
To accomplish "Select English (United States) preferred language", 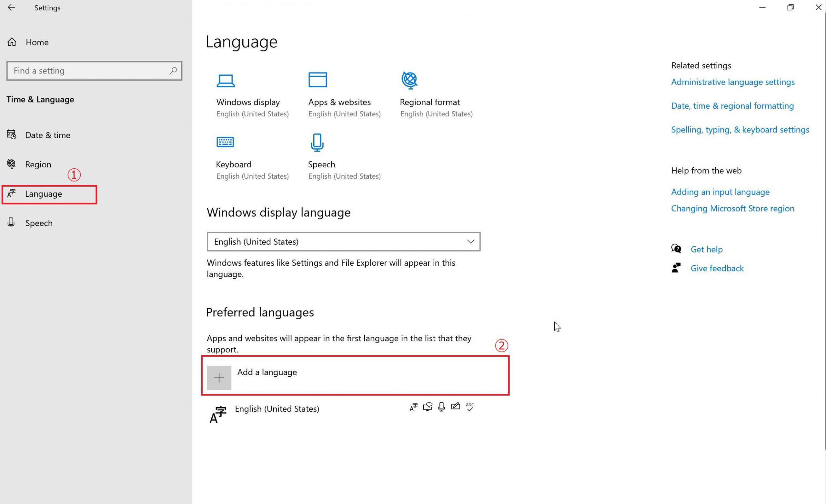I will coord(277,409).
